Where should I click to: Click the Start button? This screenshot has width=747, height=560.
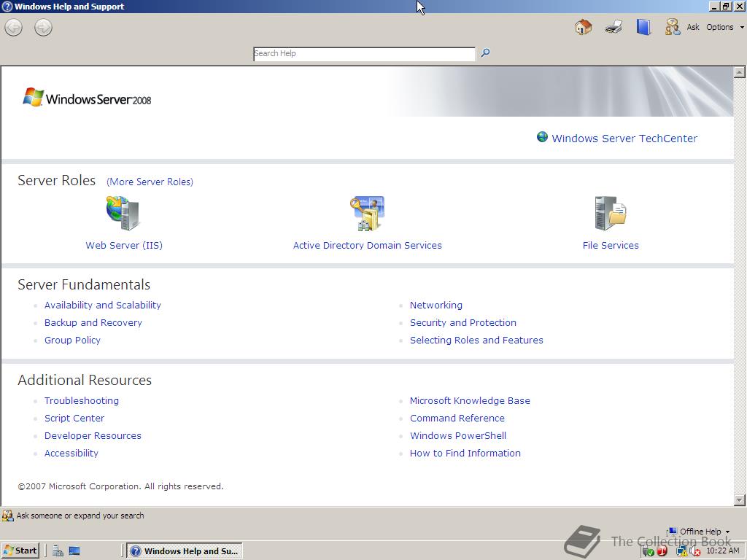[20, 551]
